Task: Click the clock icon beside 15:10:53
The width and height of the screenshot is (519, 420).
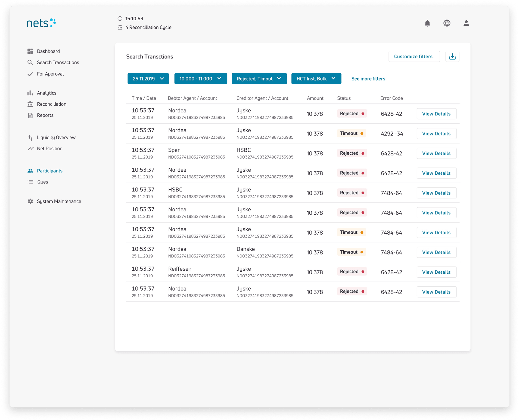Action: tap(120, 19)
